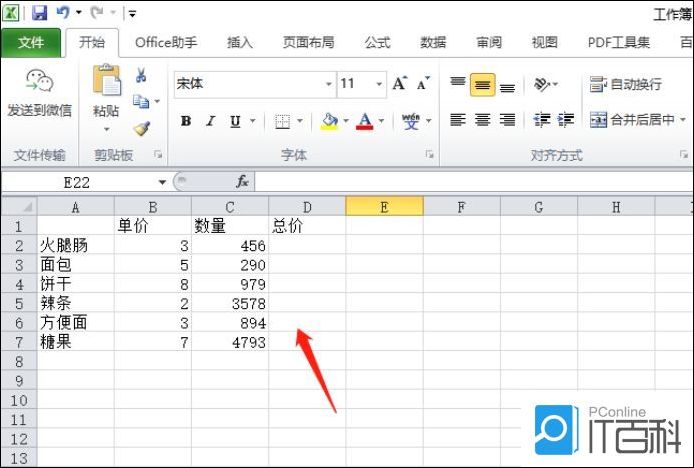Click Decrease Indent icon
Viewport: 694px width, 468px height.
pyautogui.click(x=542, y=120)
